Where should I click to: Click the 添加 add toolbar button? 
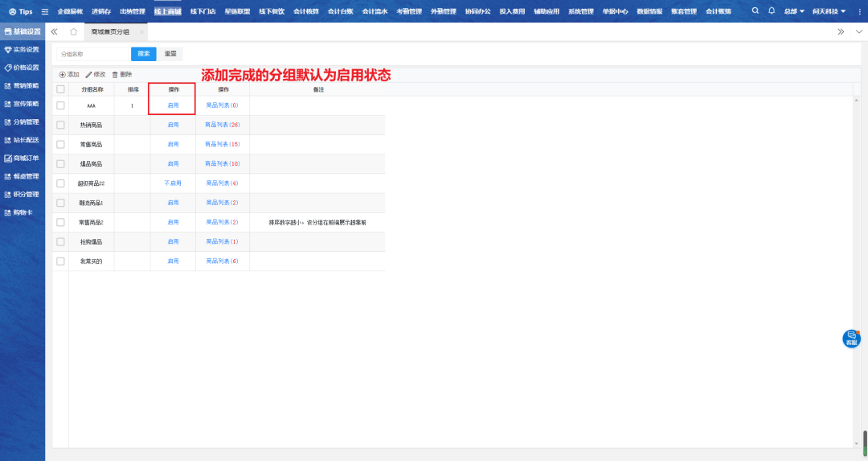click(69, 74)
